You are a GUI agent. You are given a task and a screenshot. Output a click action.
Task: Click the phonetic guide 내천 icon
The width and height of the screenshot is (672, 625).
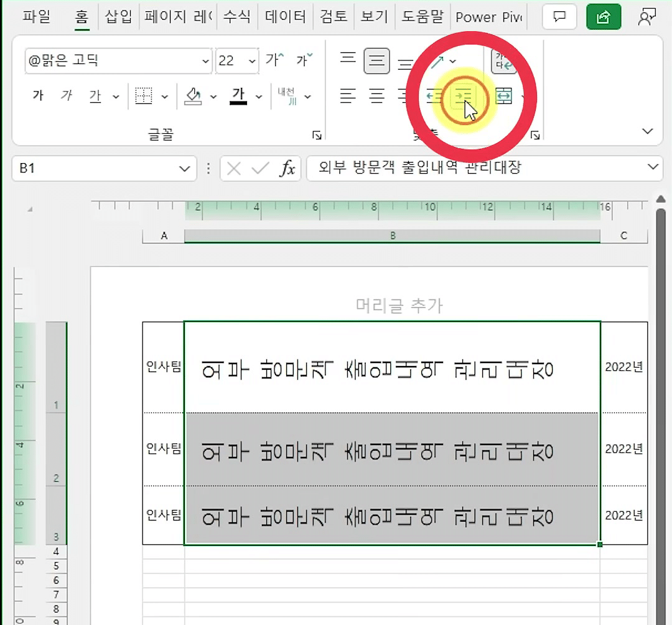tap(287, 96)
